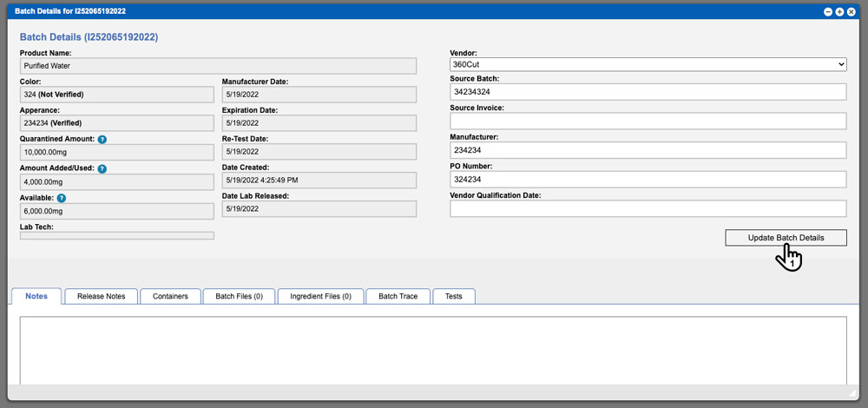Click the Vendor Qualification Date field
868x408 pixels.
click(x=648, y=208)
